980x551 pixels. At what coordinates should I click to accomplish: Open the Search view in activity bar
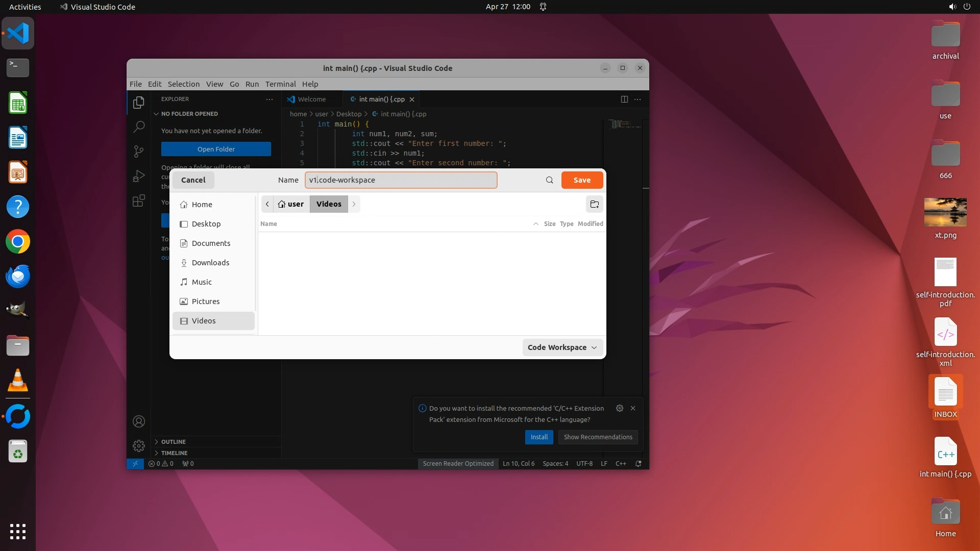[x=139, y=127]
